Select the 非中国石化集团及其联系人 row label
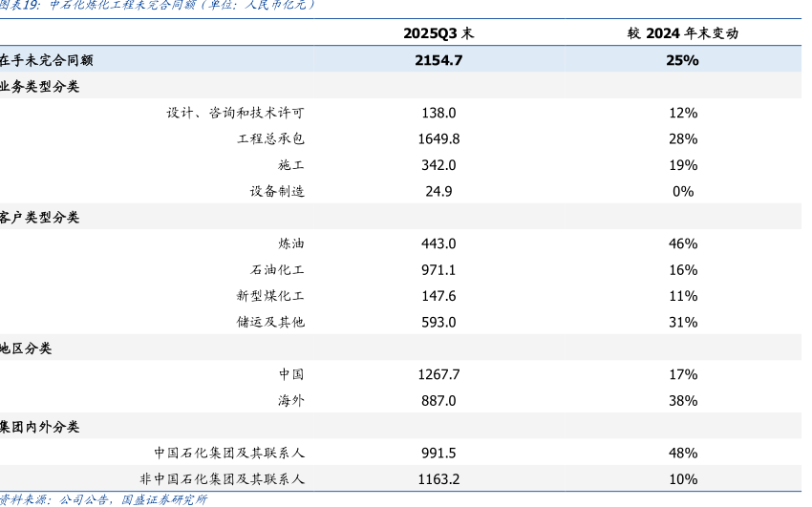Image resolution: width=812 pixels, height=507 pixels. click(222, 479)
